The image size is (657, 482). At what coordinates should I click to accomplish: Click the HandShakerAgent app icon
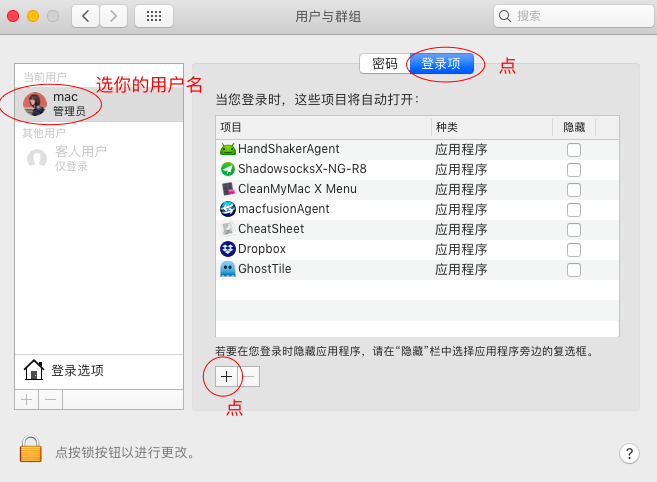227,149
